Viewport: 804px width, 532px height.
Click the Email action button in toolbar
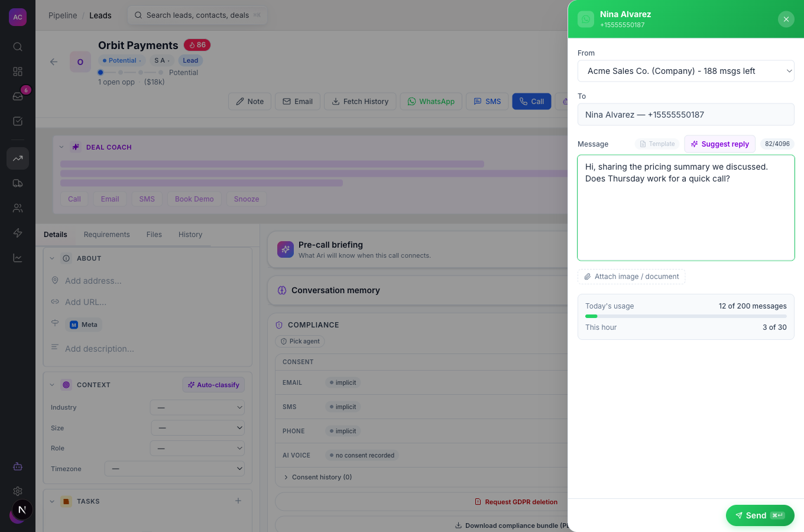pyautogui.click(x=298, y=102)
